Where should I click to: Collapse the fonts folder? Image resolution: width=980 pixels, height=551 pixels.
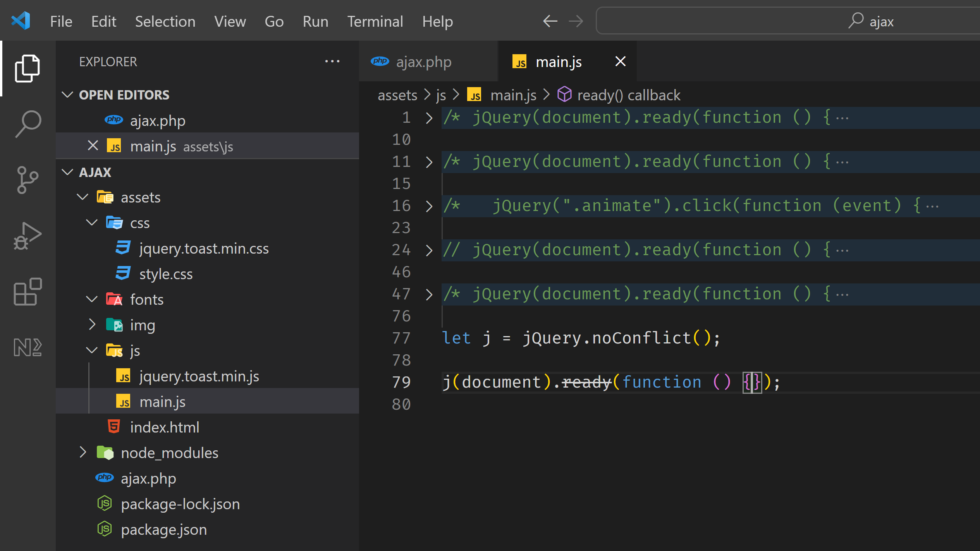92,299
